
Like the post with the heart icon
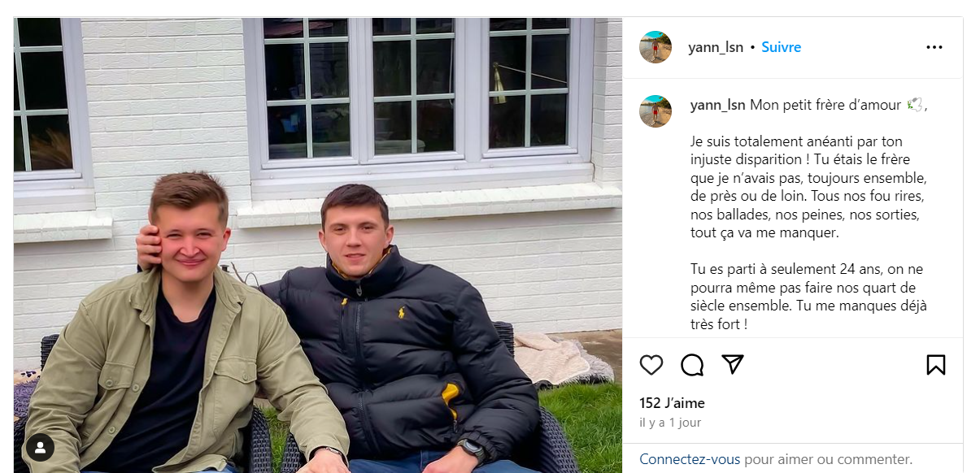(x=651, y=365)
